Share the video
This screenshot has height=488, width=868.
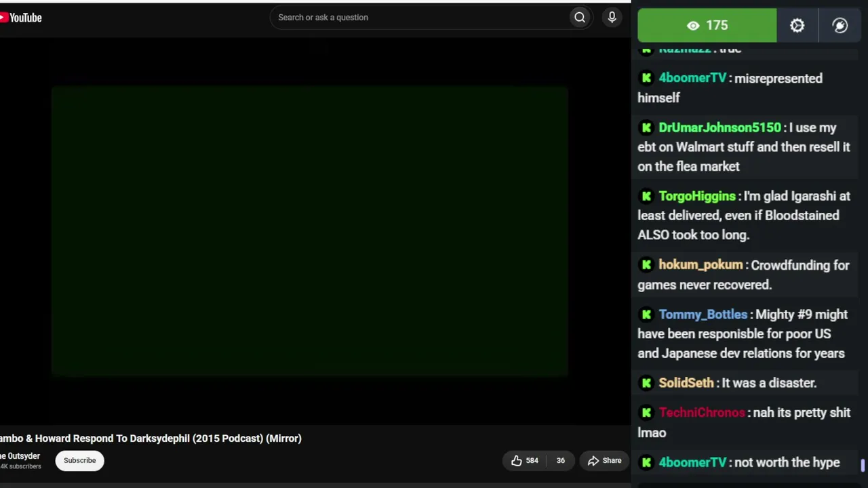click(x=604, y=461)
